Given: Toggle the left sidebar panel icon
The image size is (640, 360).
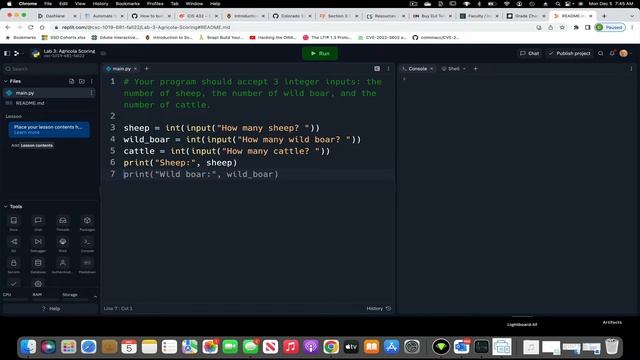Looking at the screenshot, I should [x=7, y=53].
